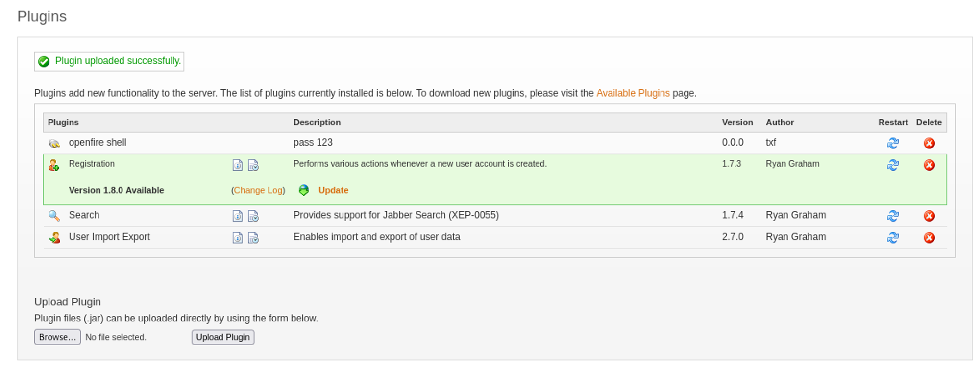Open User Import Export changelog icon
Image resolution: width=980 pixels, height=370 pixels.
253,238
